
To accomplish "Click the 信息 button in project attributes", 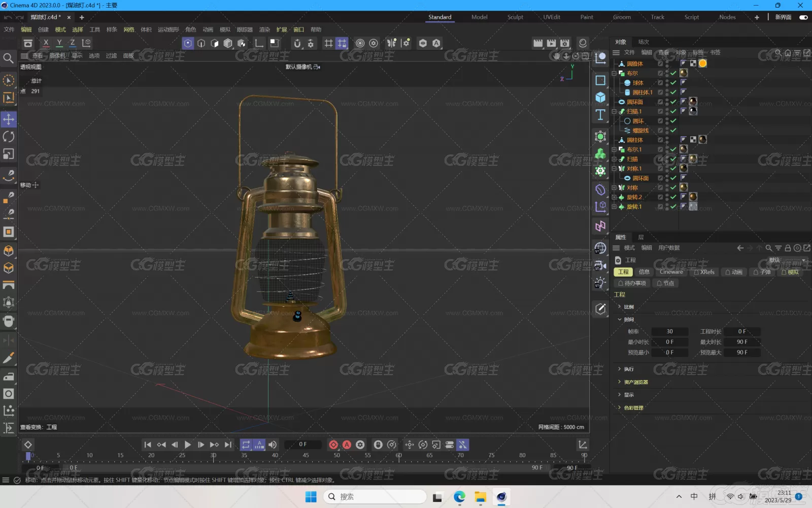I will click(644, 272).
